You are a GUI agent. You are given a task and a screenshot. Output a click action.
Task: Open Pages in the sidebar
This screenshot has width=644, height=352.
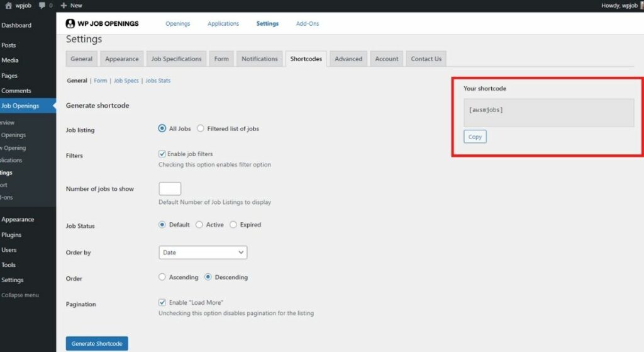(9, 76)
